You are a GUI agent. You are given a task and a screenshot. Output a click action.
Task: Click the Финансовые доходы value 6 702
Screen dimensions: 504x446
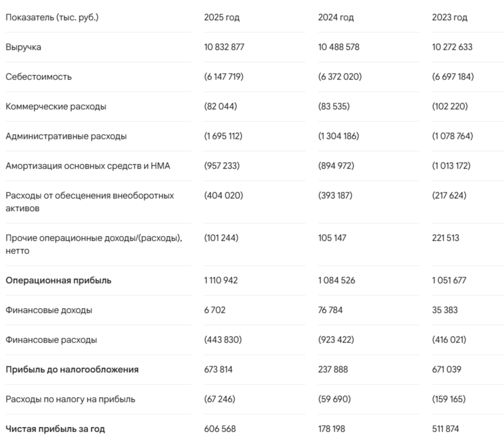tap(215, 310)
